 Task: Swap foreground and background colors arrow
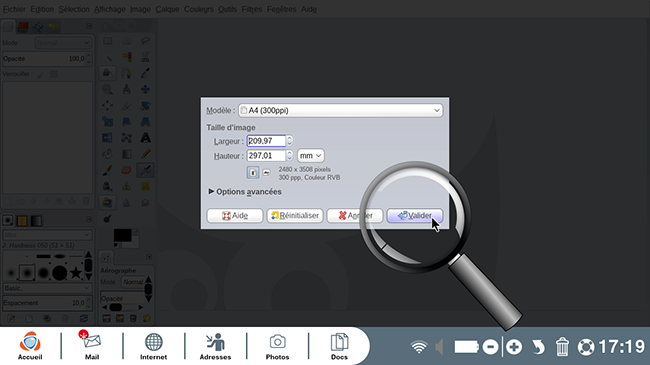136,231
